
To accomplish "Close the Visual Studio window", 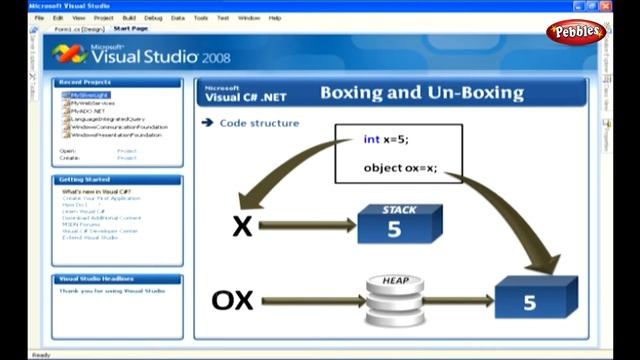I will [605, 6].
